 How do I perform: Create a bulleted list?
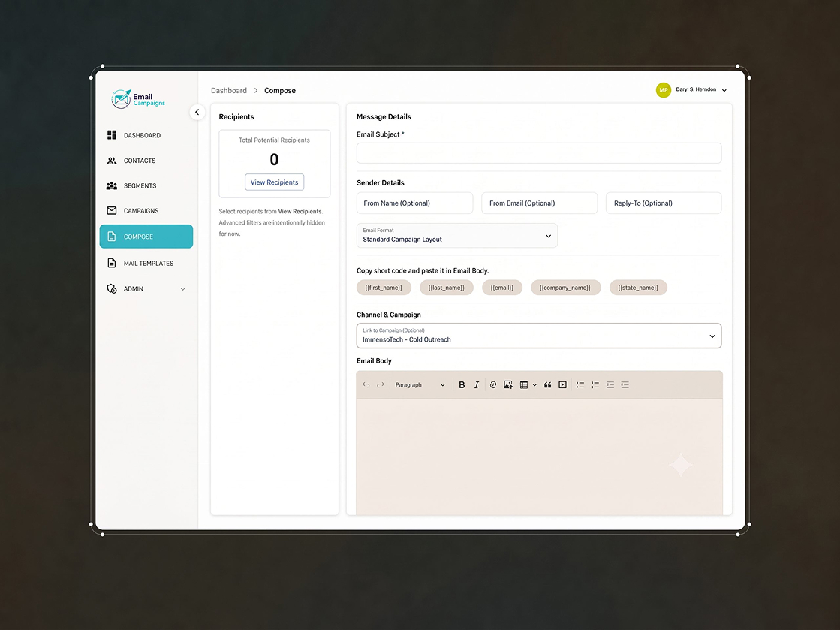tap(580, 384)
